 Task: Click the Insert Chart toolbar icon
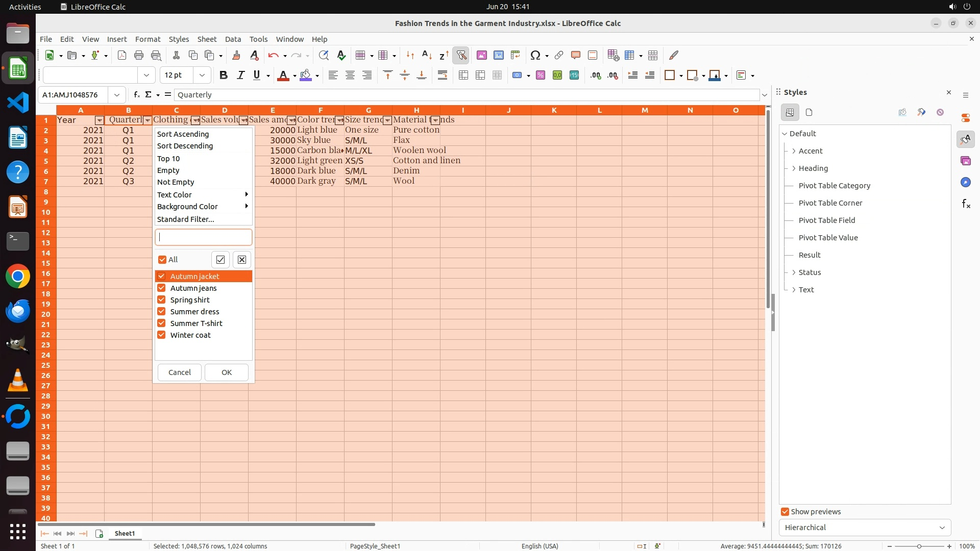(x=499, y=55)
